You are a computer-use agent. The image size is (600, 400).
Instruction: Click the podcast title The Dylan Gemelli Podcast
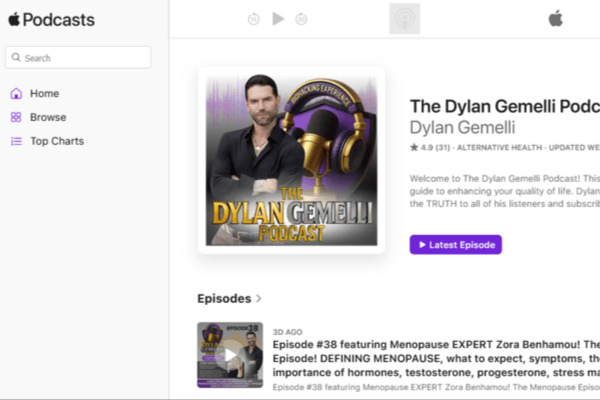505,106
